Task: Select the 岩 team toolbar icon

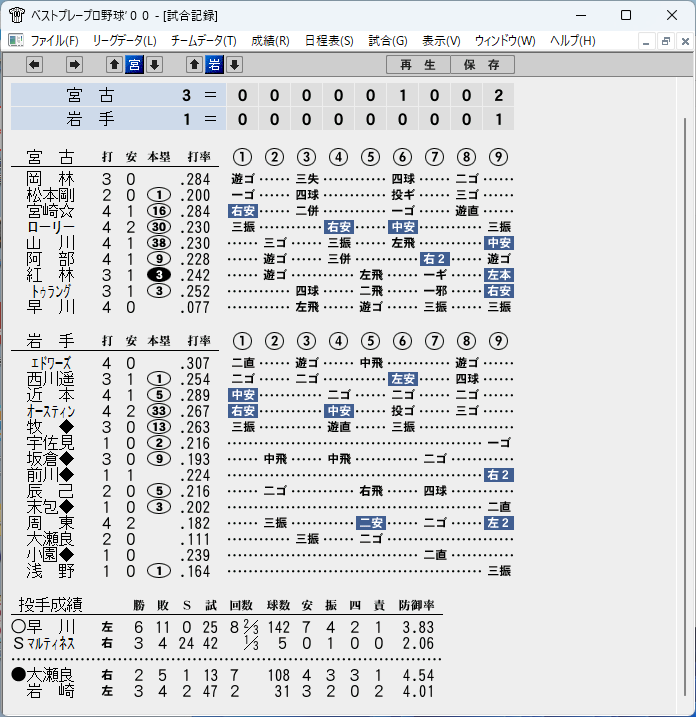Action: tap(214, 64)
